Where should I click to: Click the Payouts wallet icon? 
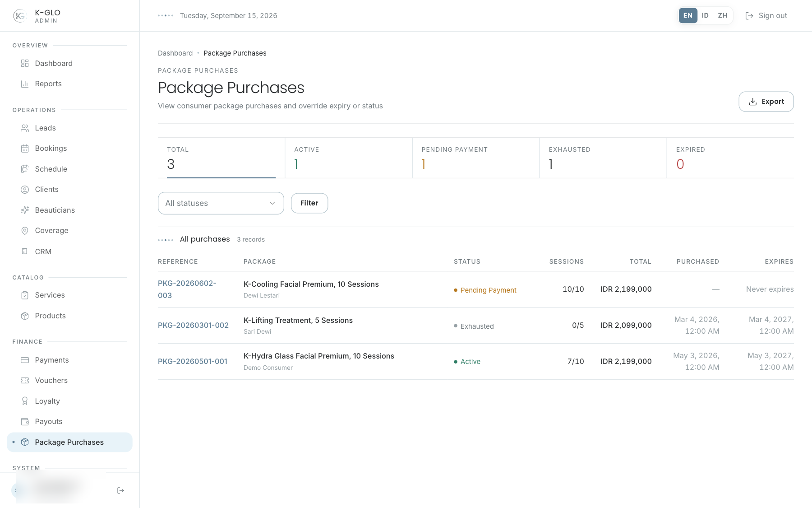click(25, 422)
